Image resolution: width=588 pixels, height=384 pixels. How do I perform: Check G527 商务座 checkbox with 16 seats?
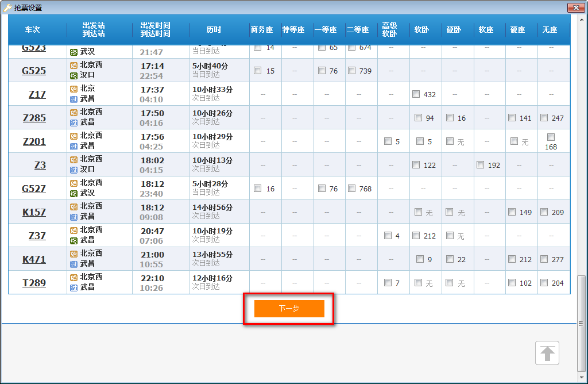click(x=257, y=189)
